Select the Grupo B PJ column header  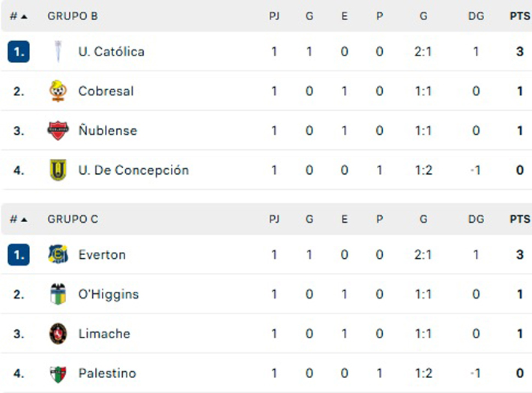(x=274, y=16)
